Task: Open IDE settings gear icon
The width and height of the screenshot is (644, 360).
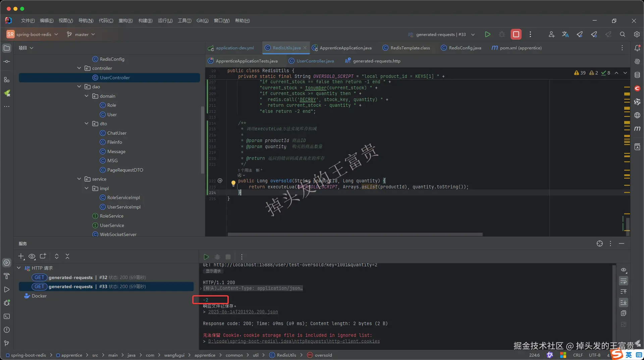Action: pos(637,34)
